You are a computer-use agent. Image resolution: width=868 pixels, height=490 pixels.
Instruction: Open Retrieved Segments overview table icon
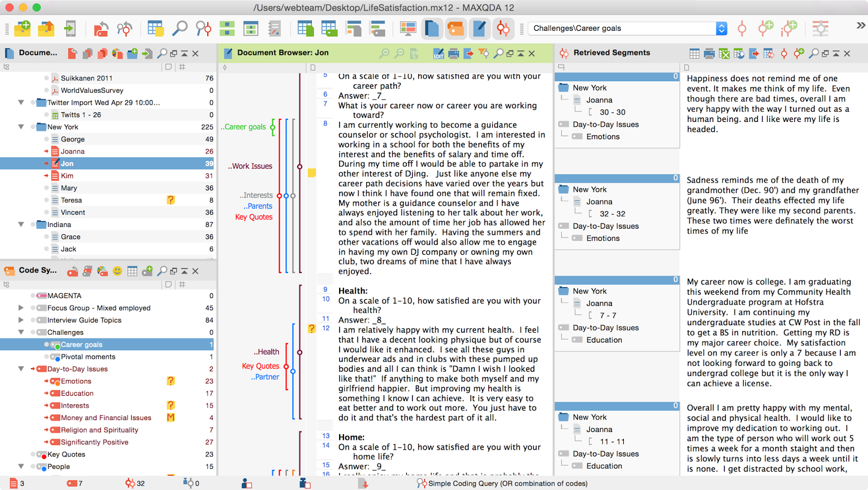(x=694, y=53)
